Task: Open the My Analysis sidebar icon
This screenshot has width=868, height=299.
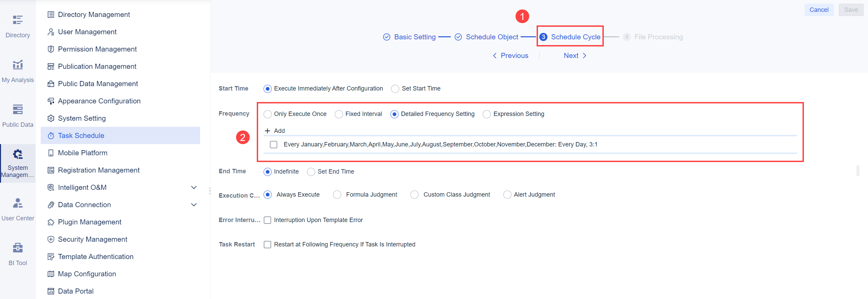Action: (x=18, y=65)
